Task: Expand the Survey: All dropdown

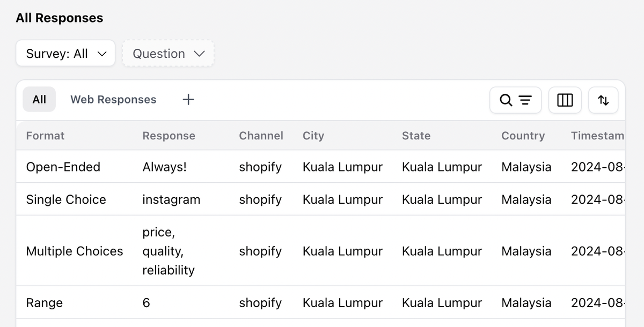Action: click(65, 54)
